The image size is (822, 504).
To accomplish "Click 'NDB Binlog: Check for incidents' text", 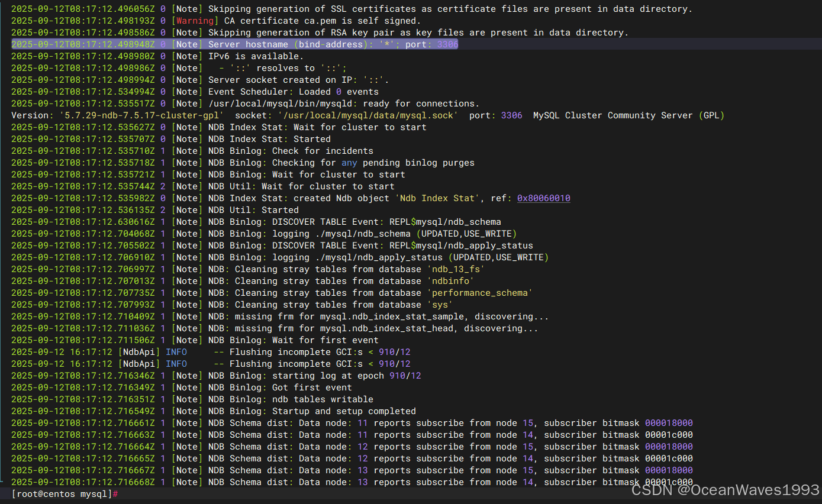I will tap(291, 151).
